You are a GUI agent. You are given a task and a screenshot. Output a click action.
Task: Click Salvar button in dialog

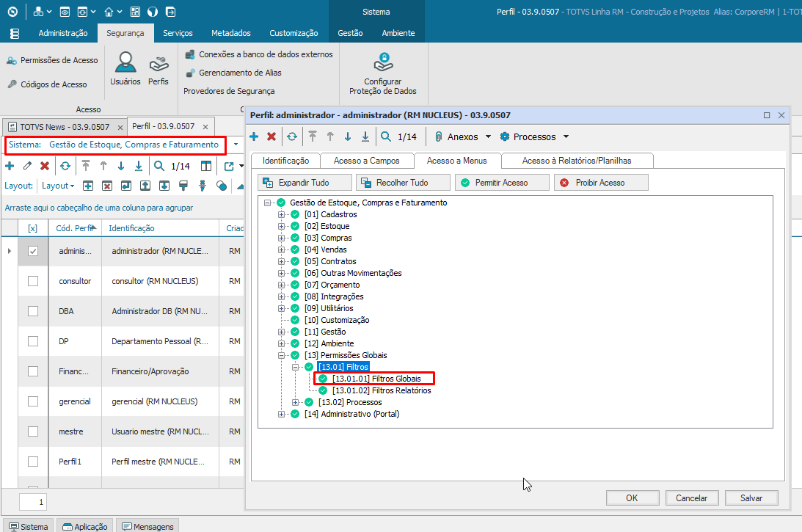(751, 498)
